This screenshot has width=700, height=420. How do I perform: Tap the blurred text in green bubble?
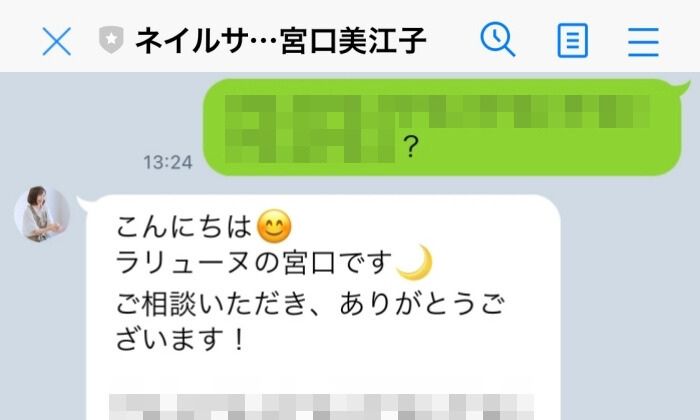(x=438, y=128)
